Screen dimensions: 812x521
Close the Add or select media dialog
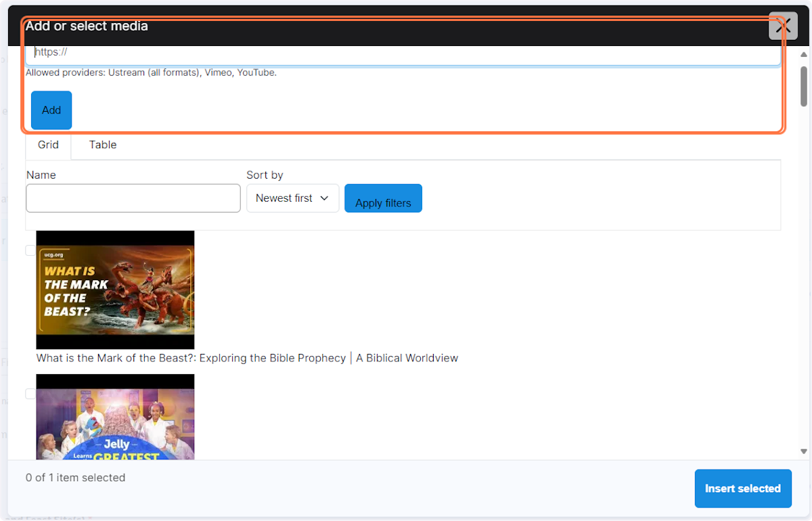pyautogui.click(x=783, y=26)
